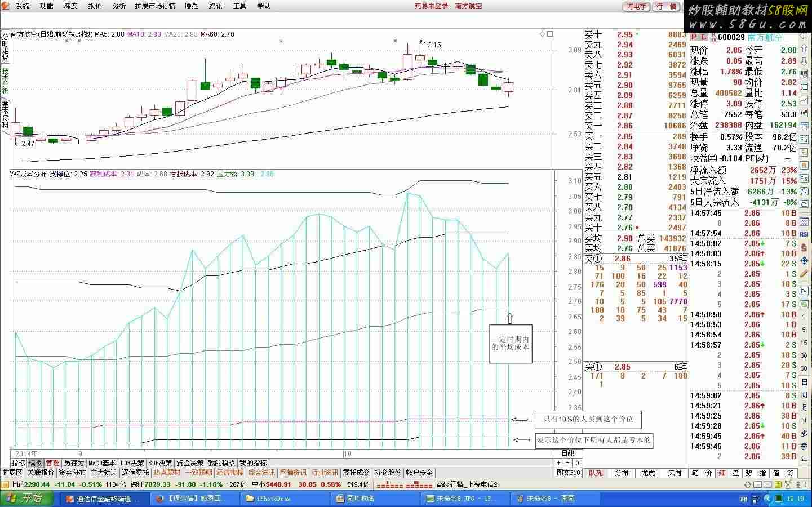Image resolution: width=812 pixels, height=507 pixels.
Task: Select the 资金决策 template tab
Action: click(190, 463)
